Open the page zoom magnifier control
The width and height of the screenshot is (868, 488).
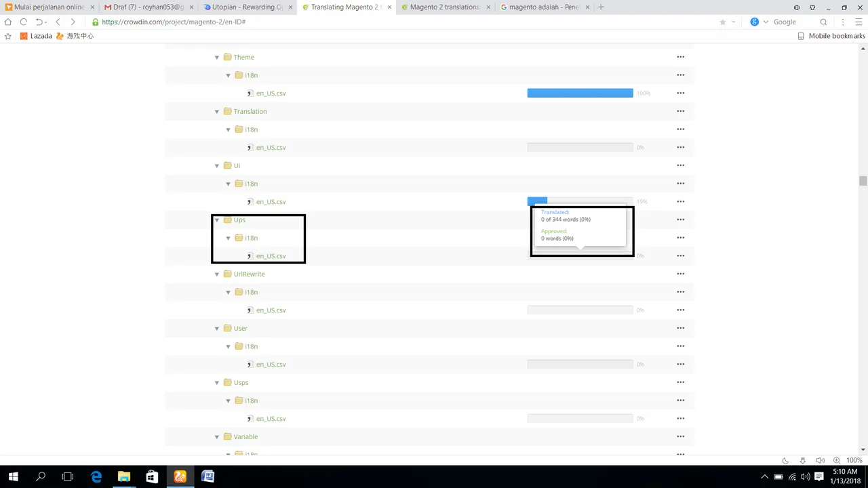837,460
